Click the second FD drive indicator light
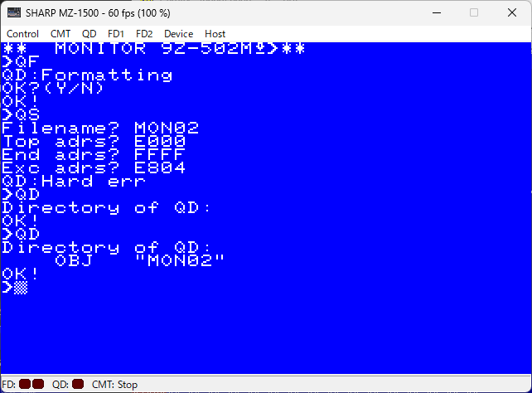Screen dimensions: 532x393 coord(38,384)
